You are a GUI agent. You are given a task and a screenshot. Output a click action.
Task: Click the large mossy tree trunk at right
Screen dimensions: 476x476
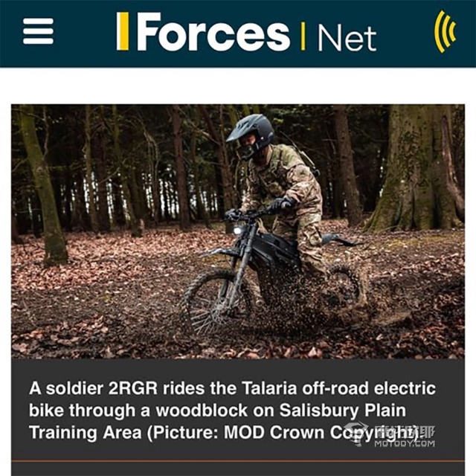tap(417, 169)
